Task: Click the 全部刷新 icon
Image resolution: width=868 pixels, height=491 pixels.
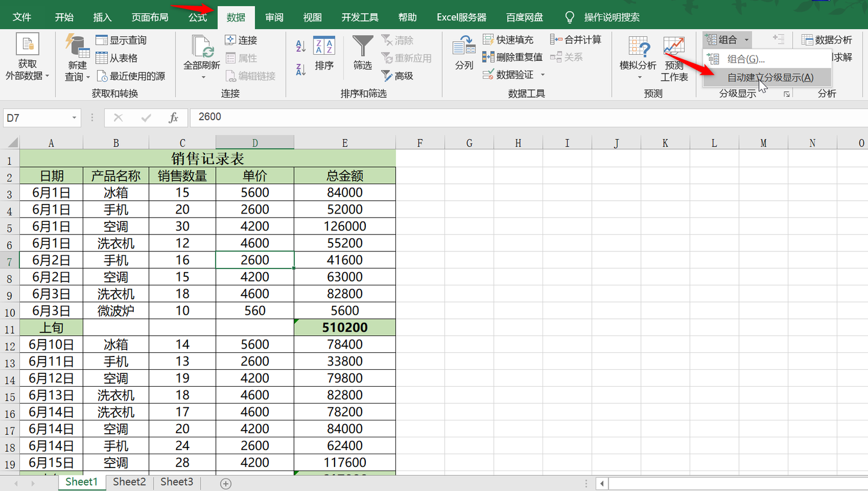Action: click(x=203, y=46)
